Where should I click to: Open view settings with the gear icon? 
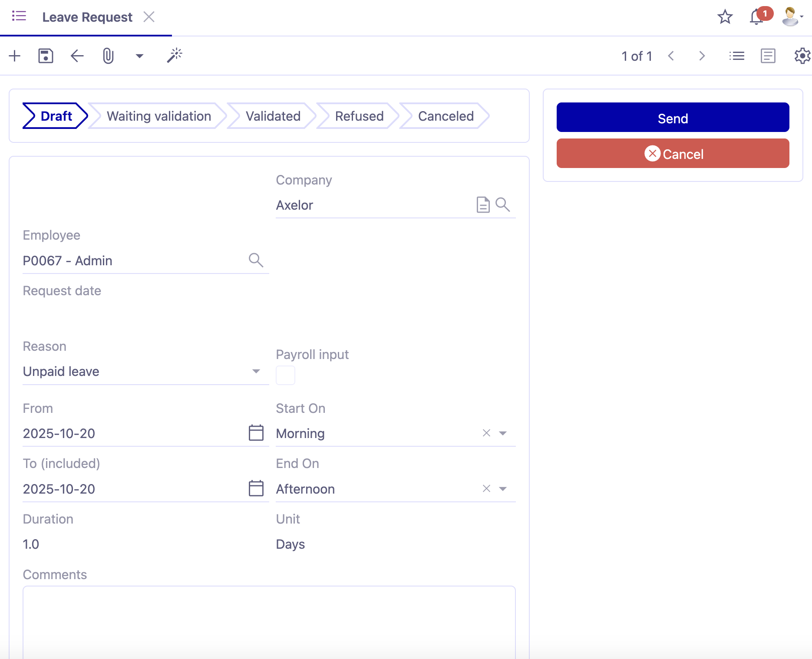[801, 56]
